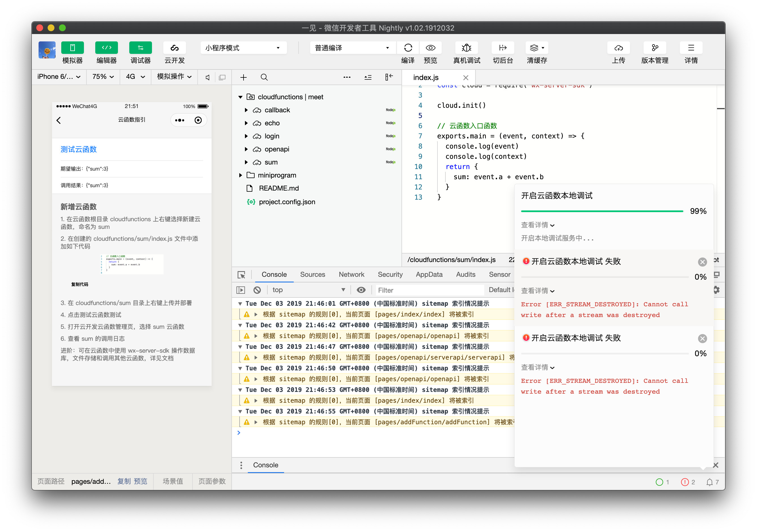Expand the login cloud function
The image size is (757, 532).
tap(246, 136)
